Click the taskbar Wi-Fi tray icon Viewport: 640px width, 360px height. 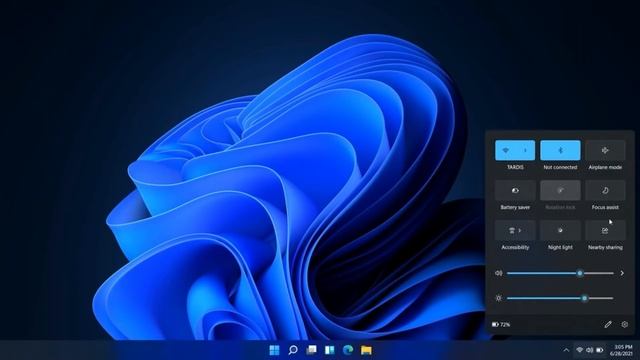580,350
